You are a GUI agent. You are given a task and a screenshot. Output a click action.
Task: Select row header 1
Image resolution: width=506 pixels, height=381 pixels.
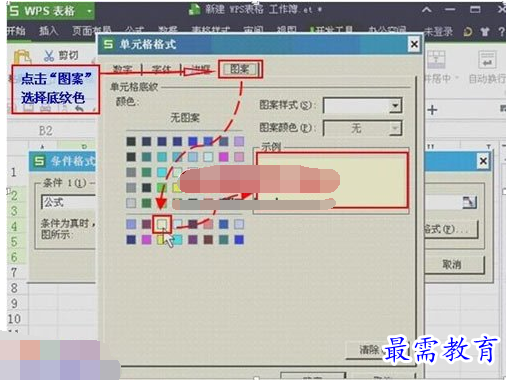coord(14,172)
